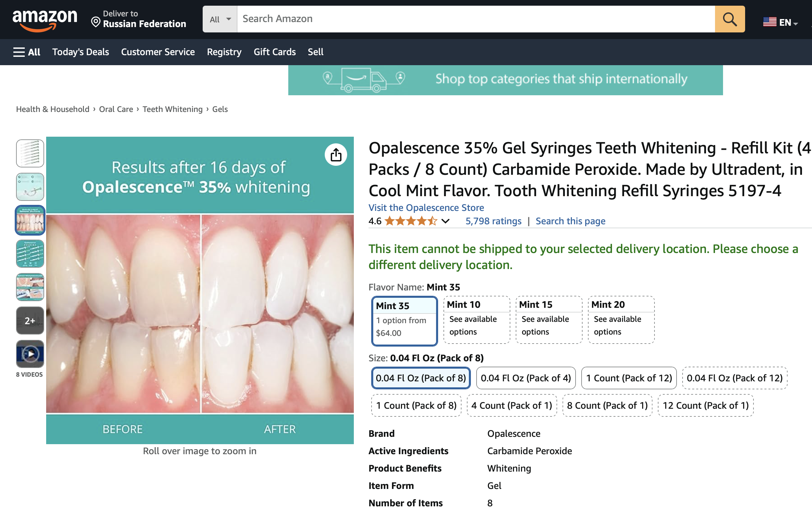Open the 5,798 ratings link
The height and width of the screenshot is (511, 812).
pos(493,221)
